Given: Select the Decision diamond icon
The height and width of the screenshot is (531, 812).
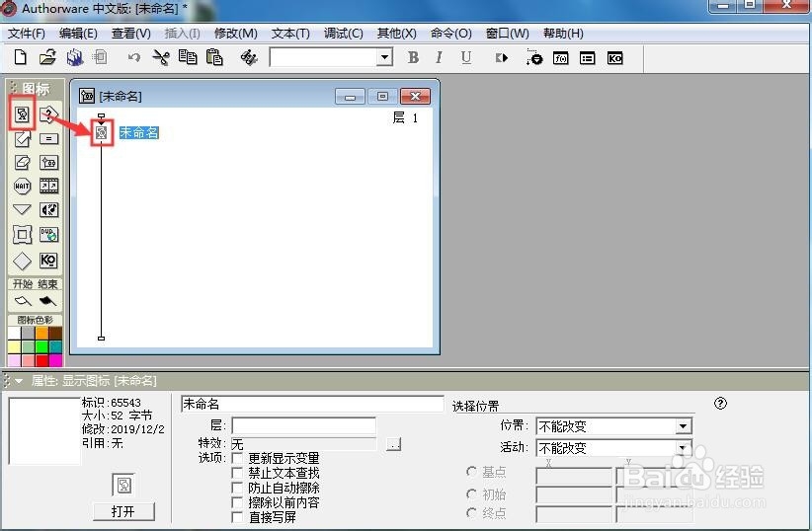Looking at the screenshot, I should click(x=23, y=261).
